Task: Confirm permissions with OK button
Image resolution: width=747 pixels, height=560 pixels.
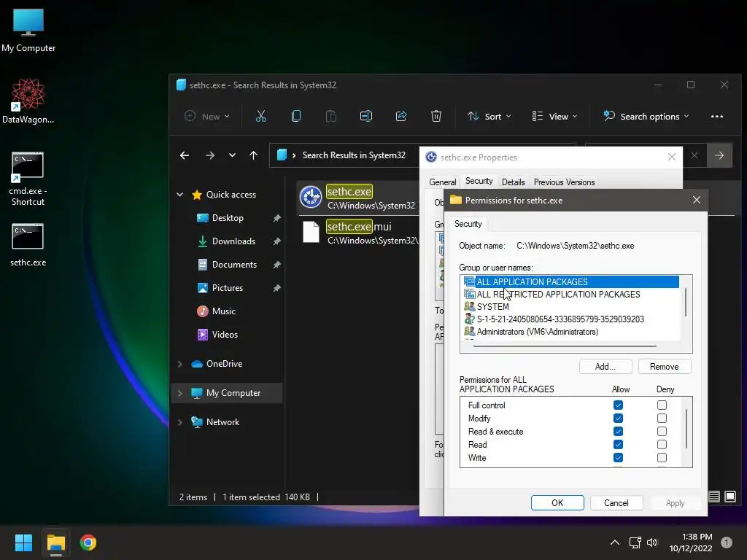Action: coord(557,503)
